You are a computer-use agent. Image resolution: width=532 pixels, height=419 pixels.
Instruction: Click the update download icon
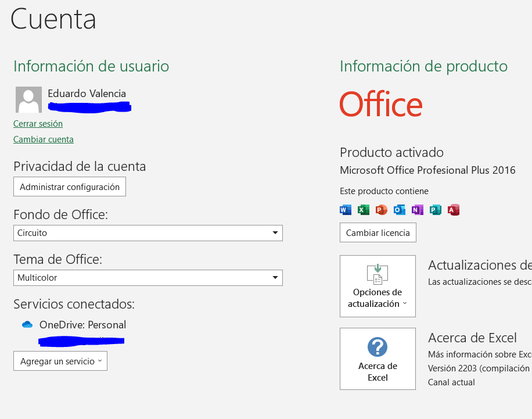click(378, 274)
